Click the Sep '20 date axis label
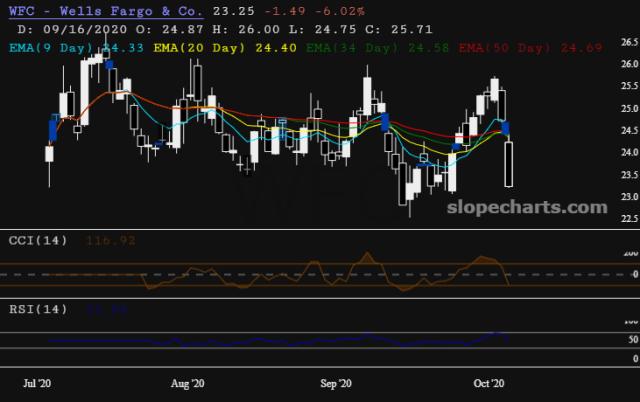 [x=336, y=383]
